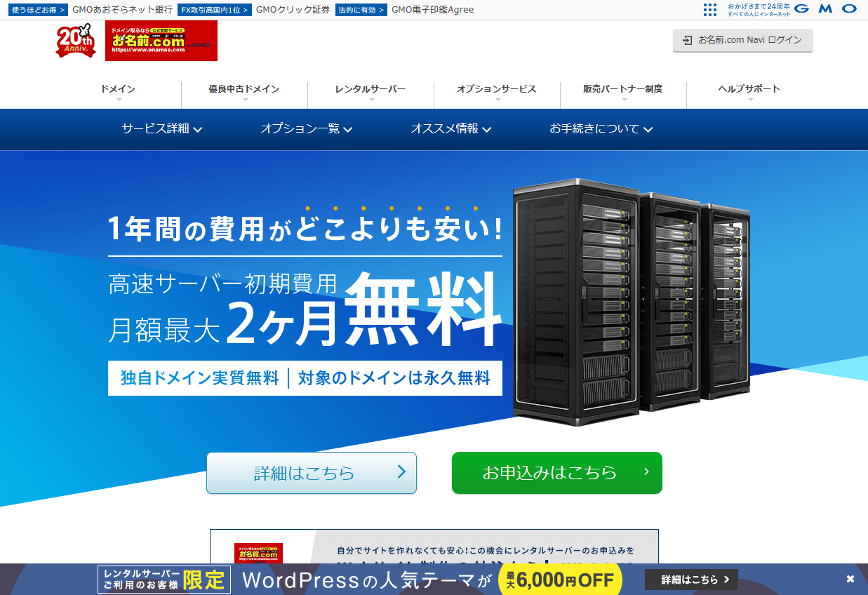Click お名前.com thumbnail in lower banner
This screenshot has width=868, height=595.
click(259, 554)
